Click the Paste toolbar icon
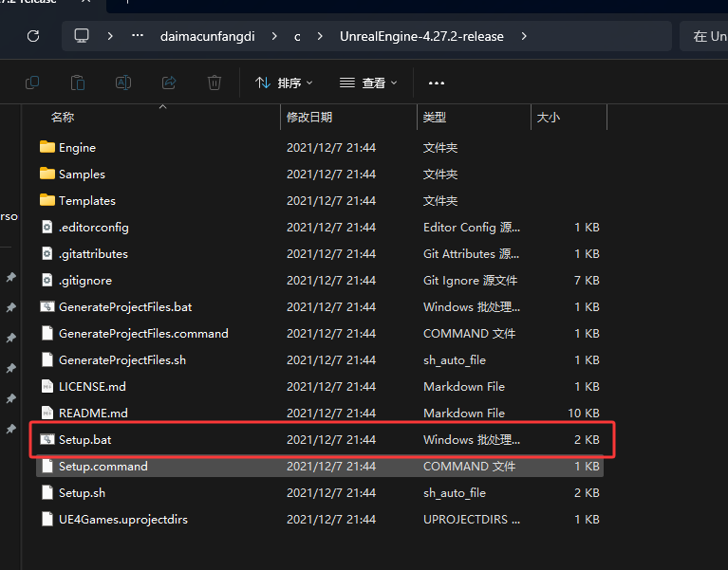The height and width of the screenshot is (570, 728). pyautogui.click(x=78, y=83)
